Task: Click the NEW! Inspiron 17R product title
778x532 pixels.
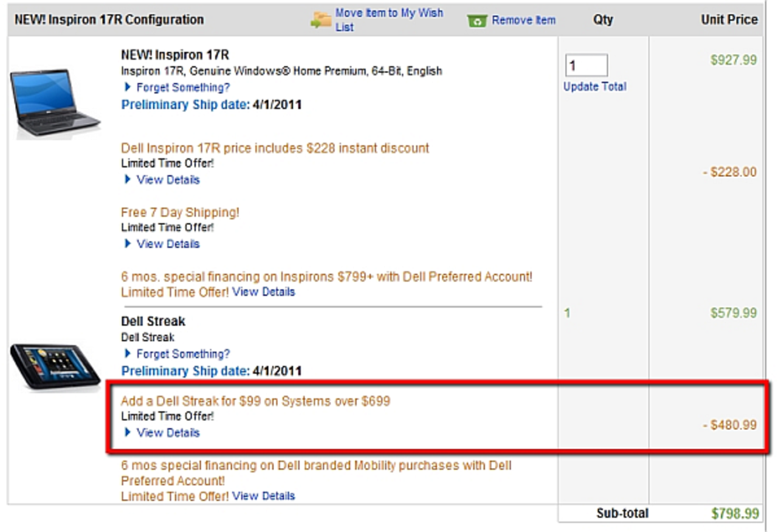Action: click(174, 55)
